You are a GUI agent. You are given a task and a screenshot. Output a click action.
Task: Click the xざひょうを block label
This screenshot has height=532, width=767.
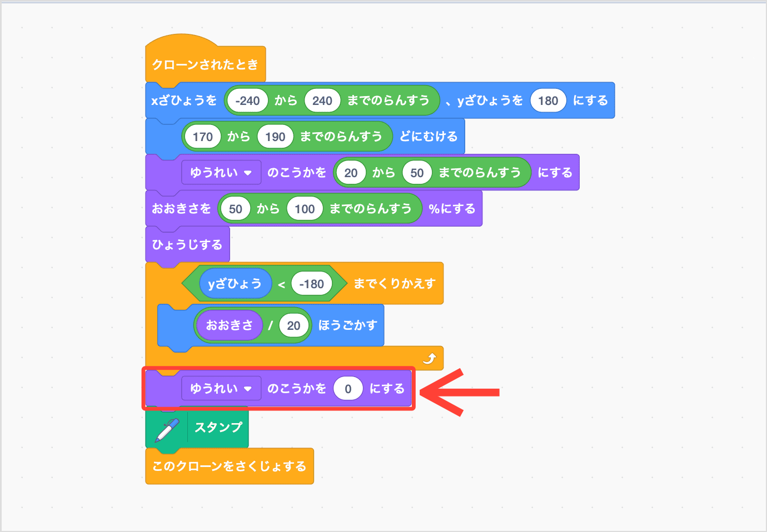tap(184, 101)
